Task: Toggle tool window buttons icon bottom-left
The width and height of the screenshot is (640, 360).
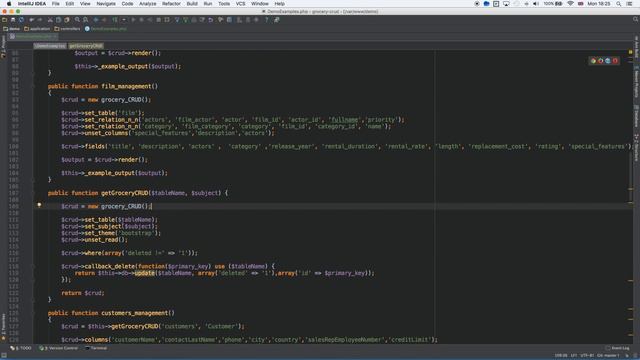Action: click(x=4, y=356)
